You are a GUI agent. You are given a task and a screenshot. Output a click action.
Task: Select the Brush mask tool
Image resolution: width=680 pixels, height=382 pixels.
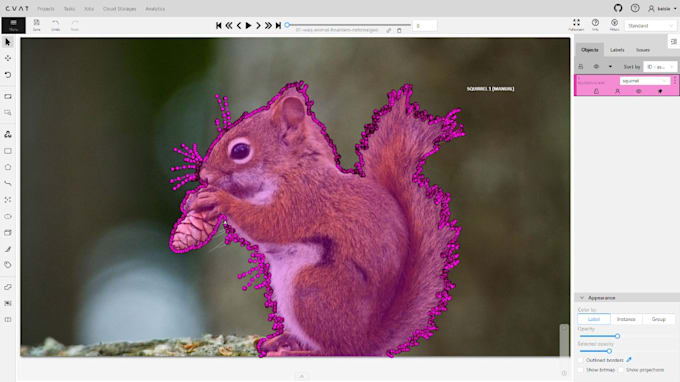8,249
